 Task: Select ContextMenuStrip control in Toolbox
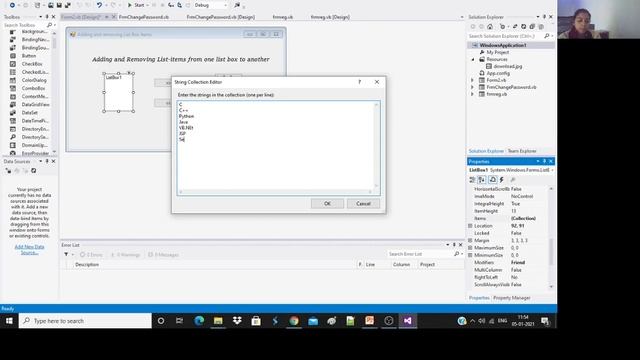(x=35, y=97)
